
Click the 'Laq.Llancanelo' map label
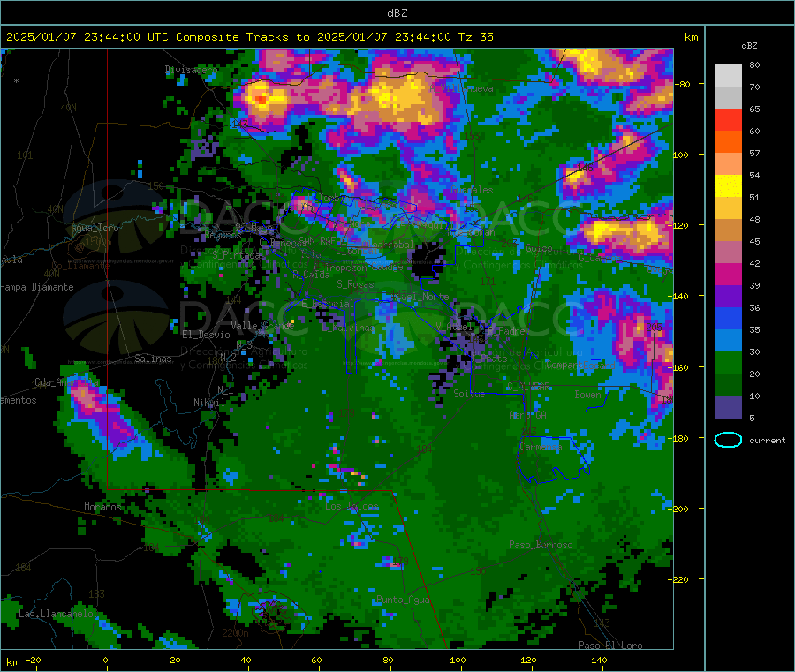click(x=57, y=614)
